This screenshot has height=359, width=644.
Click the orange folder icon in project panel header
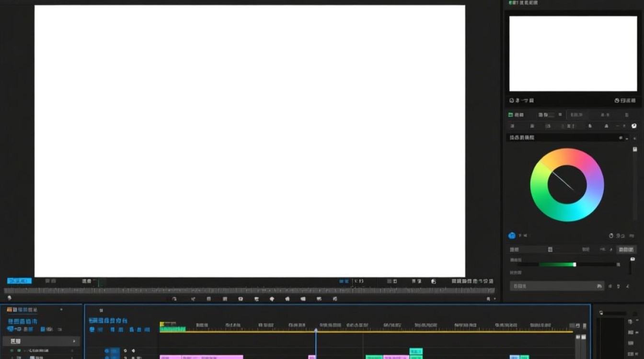pyautogui.click(x=9, y=310)
